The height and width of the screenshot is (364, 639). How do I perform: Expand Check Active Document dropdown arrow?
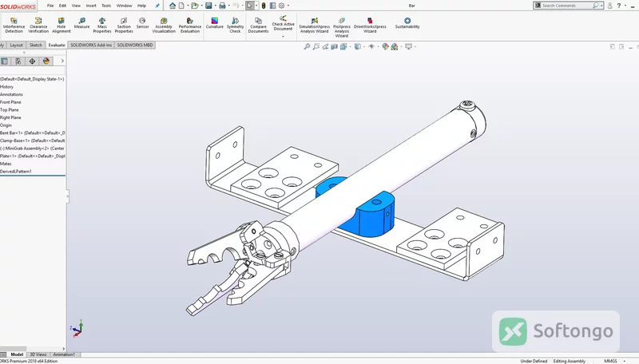click(284, 37)
